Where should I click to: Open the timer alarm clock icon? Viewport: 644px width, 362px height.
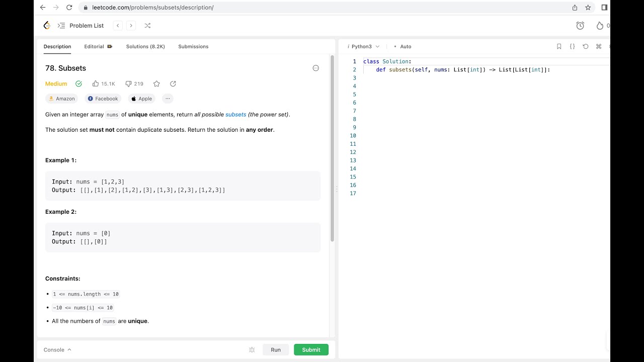coord(580,26)
